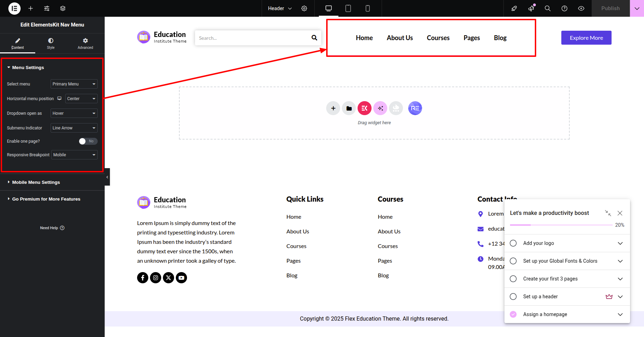Open template library folder icon
This screenshot has width=644, height=337.
(349, 108)
